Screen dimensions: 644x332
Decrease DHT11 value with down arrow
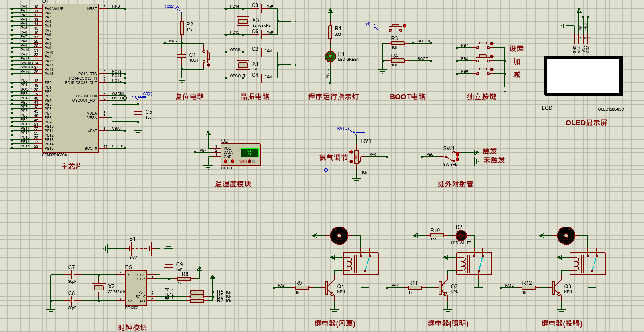point(225,161)
